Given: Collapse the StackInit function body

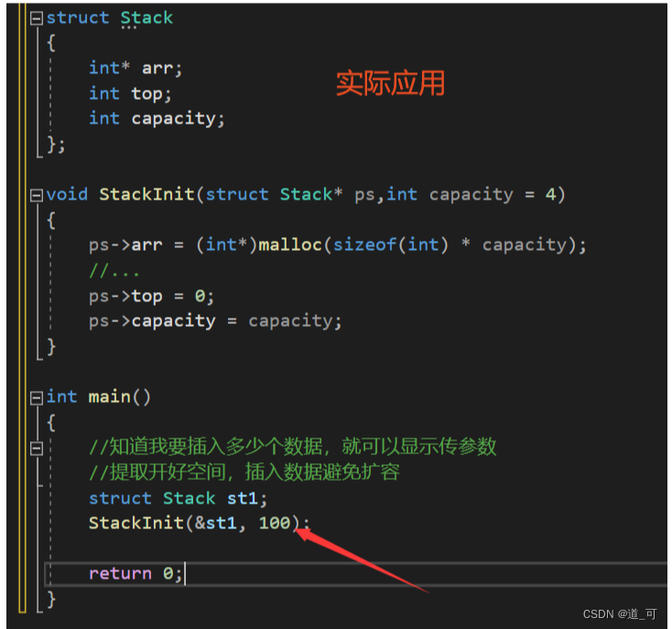Looking at the screenshot, I should click(x=37, y=195).
